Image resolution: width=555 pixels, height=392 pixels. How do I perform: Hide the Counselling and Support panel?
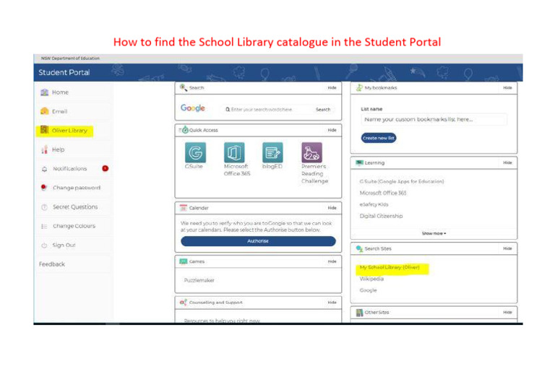pyautogui.click(x=332, y=302)
